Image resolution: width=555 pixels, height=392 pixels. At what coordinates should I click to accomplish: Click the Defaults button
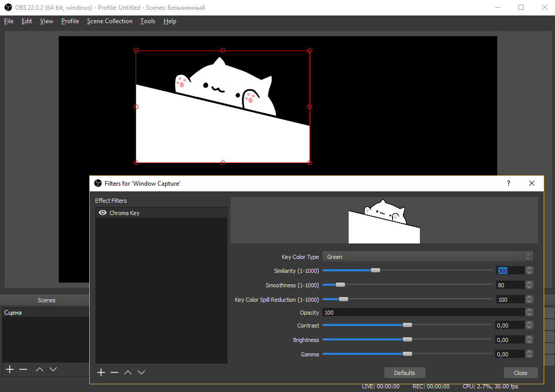coord(404,372)
